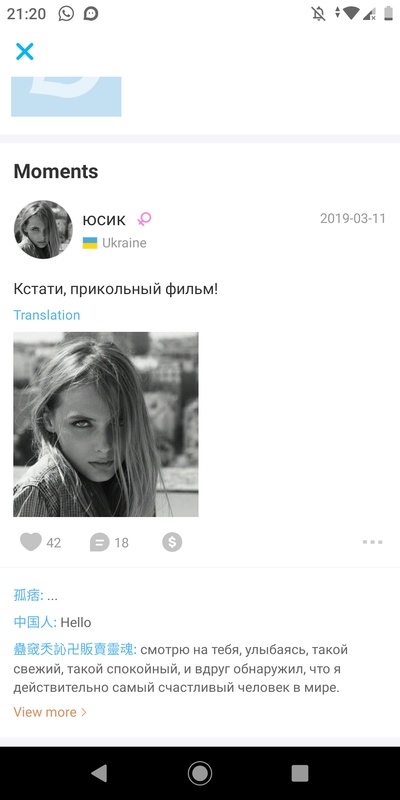Viewport: 400px width, 800px height.
Task: Expand comments with View more
Action: pos(50,712)
